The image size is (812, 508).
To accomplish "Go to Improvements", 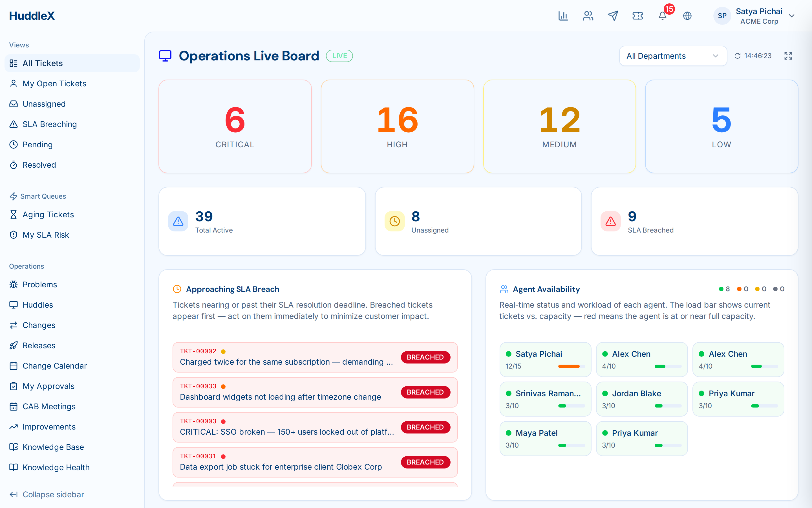I will tap(72, 427).
